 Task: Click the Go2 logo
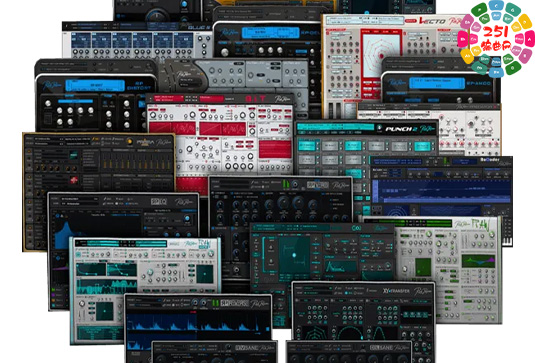point(357,228)
